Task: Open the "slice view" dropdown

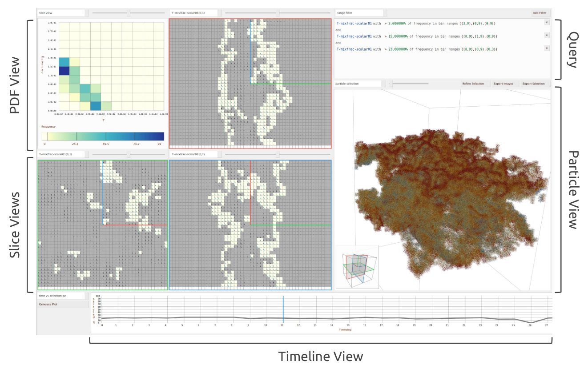Action: coord(63,13)
